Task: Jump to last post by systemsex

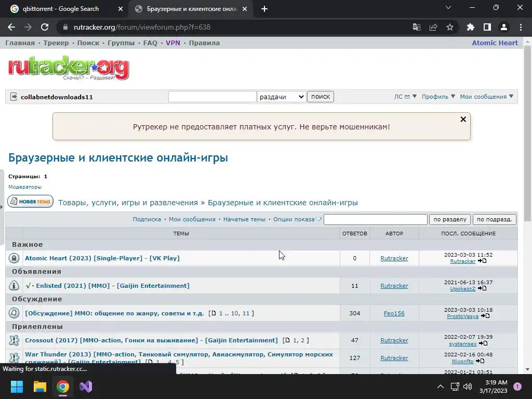Action: tap(484, 343)
